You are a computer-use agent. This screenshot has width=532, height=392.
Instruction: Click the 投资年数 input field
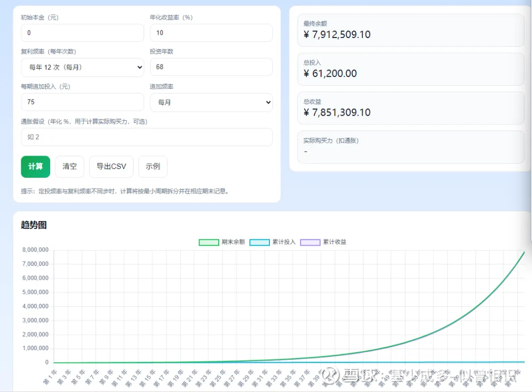211,67
